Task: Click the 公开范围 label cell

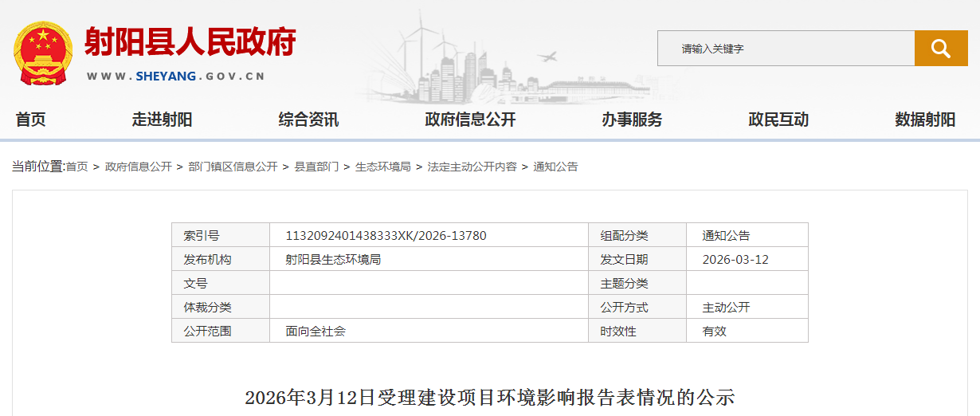Action: pyautogui.click(x=221, y=331)
